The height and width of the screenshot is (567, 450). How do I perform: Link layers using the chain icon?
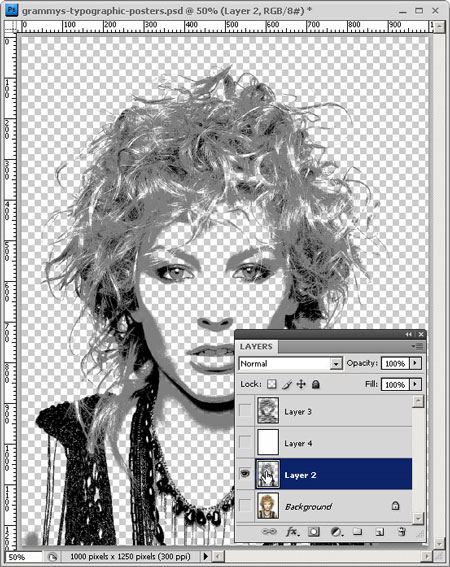pyautogui.click(x=269, y=532)
